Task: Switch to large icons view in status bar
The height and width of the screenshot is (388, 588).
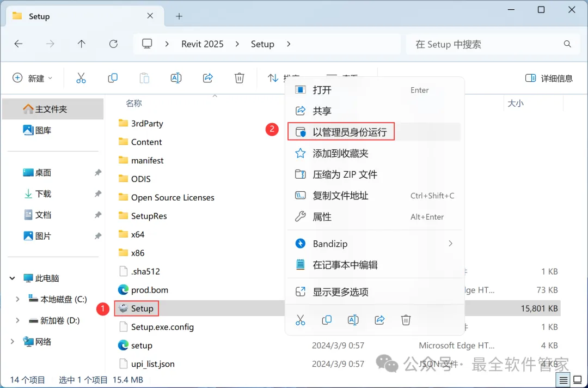Action: tap(578, 380)
